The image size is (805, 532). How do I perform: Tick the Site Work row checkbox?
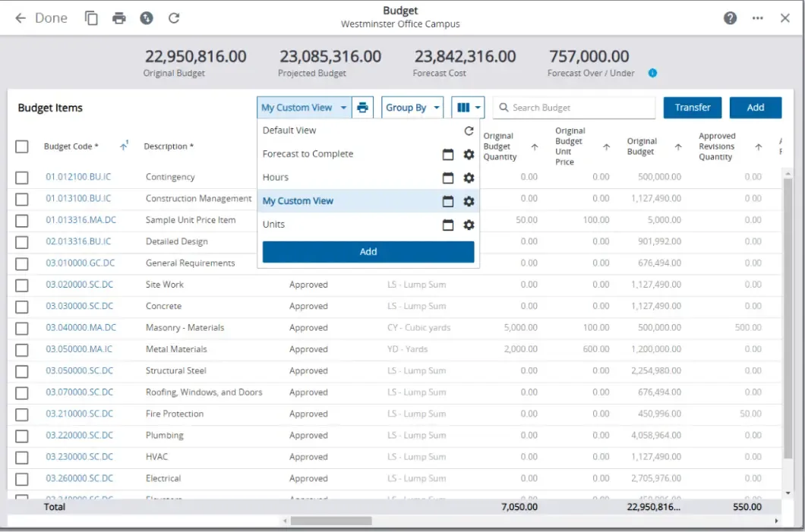(21, 285)
